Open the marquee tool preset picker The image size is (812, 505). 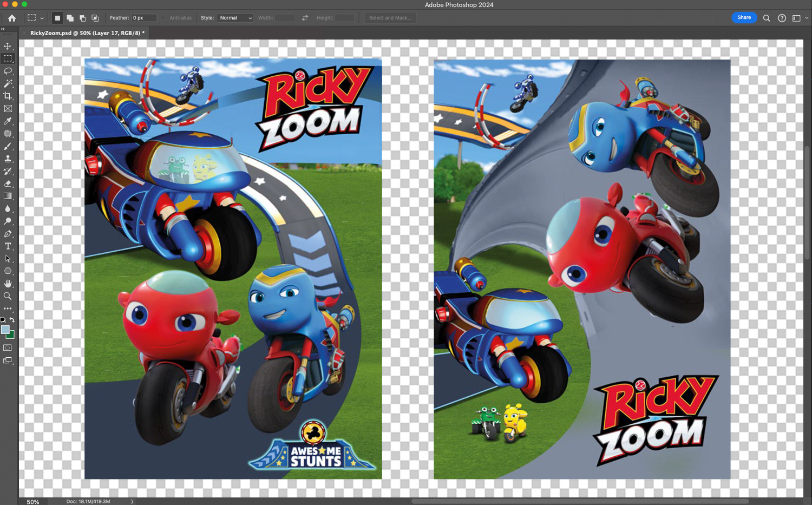[35, 18]
